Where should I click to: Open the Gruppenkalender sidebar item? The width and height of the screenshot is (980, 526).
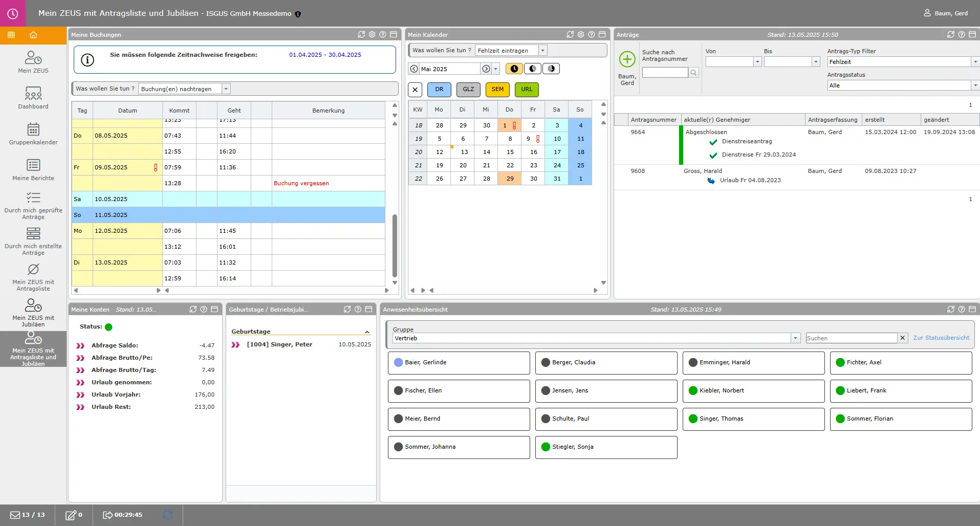point(33,134)
